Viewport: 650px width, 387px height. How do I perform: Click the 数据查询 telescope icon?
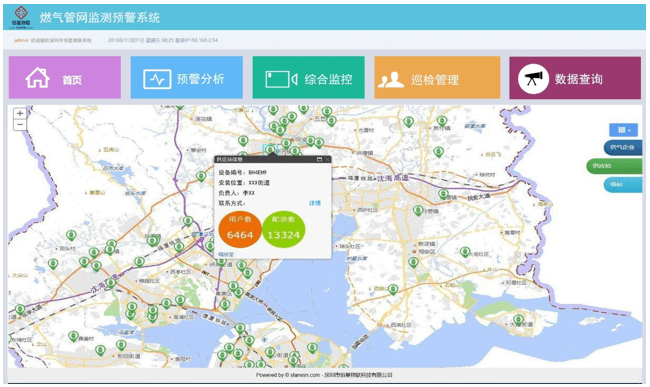click(x=534, y=79)
